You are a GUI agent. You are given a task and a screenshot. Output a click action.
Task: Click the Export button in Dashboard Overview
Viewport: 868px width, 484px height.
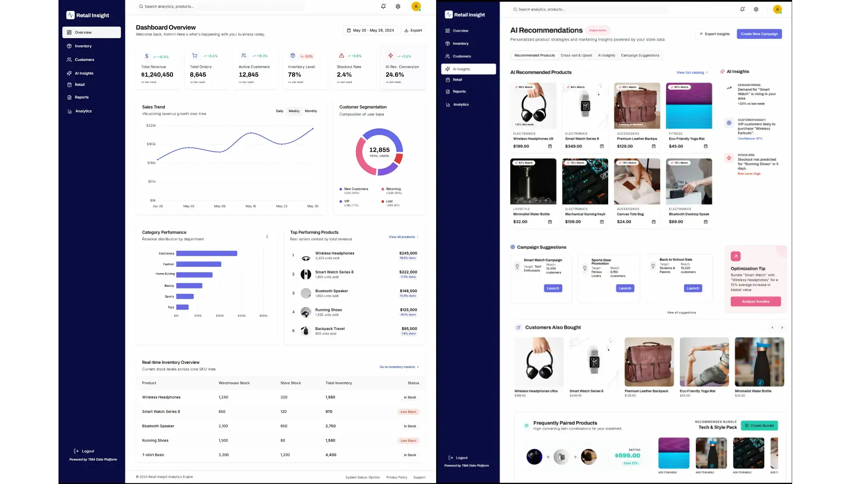(x=413, y=30)
